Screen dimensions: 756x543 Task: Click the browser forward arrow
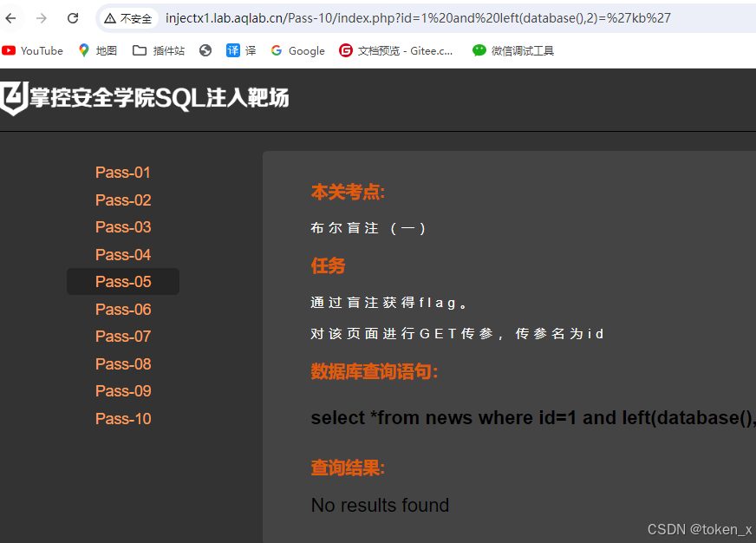pyautogui.click(x=42, y=18)
